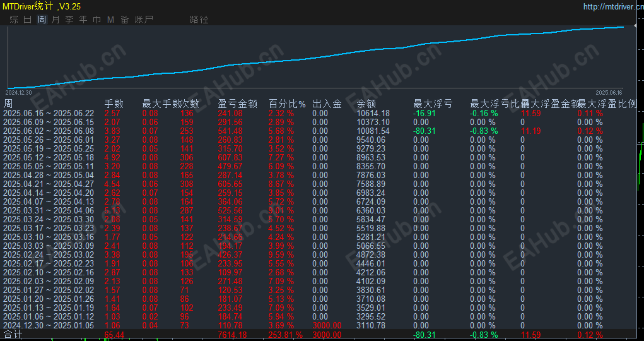This screenshot has width=644, height=341.
Task: Select week row 2025.06.02 ~ 2025.06.08
Action: coord(49,131)
